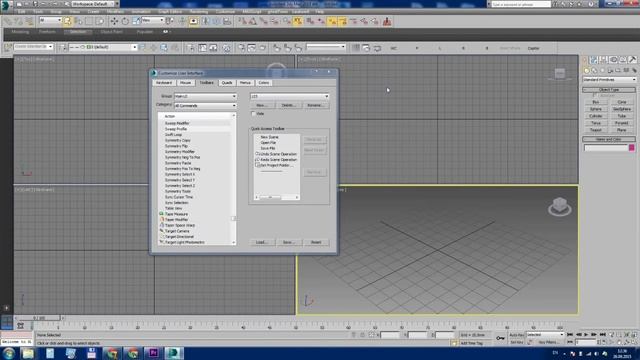This screenshot has width=640, height=360.
Task: Click the Action list vertical scrollbar
Action: [x=233, y=179]
